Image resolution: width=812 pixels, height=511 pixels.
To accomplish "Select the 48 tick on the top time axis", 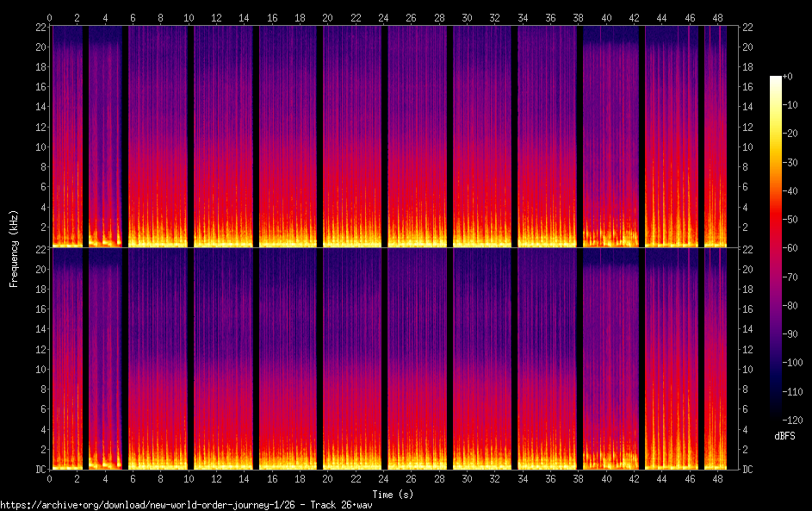I will pos(716,17).
